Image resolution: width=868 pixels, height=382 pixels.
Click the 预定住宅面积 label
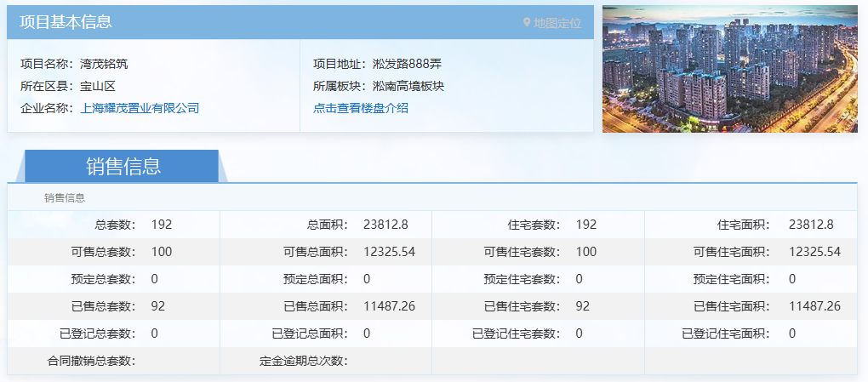[x=732, y=279]
